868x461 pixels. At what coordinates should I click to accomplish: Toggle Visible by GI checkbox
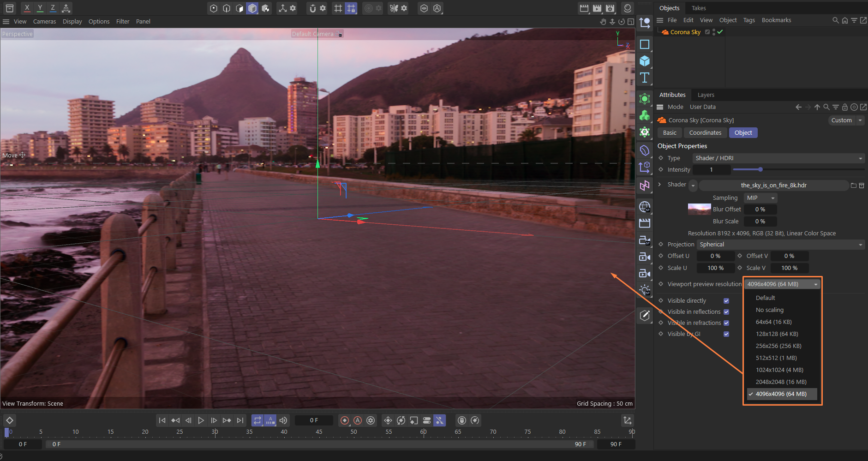click(726, 334)
